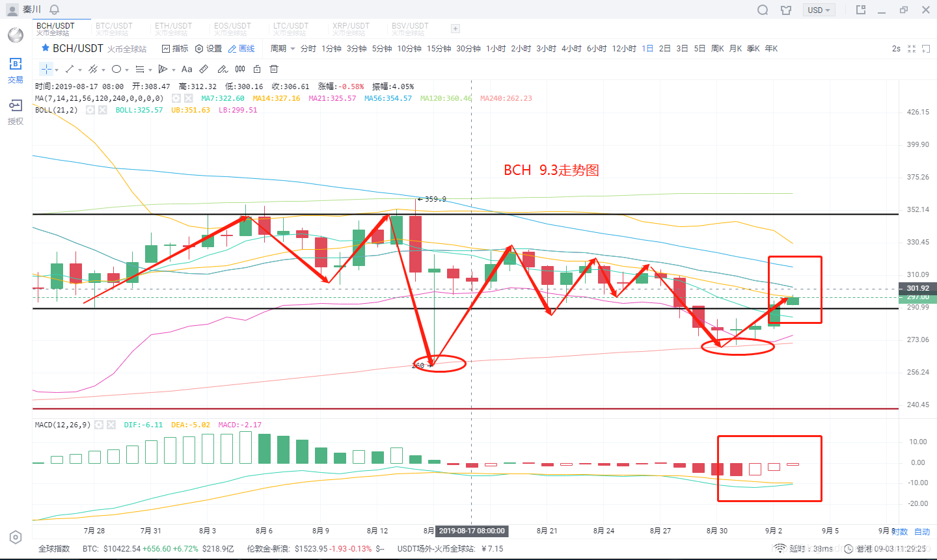The image size is (937, 560).
Task: Expand the 周期 period dropdown
Action: pos(282,49)
